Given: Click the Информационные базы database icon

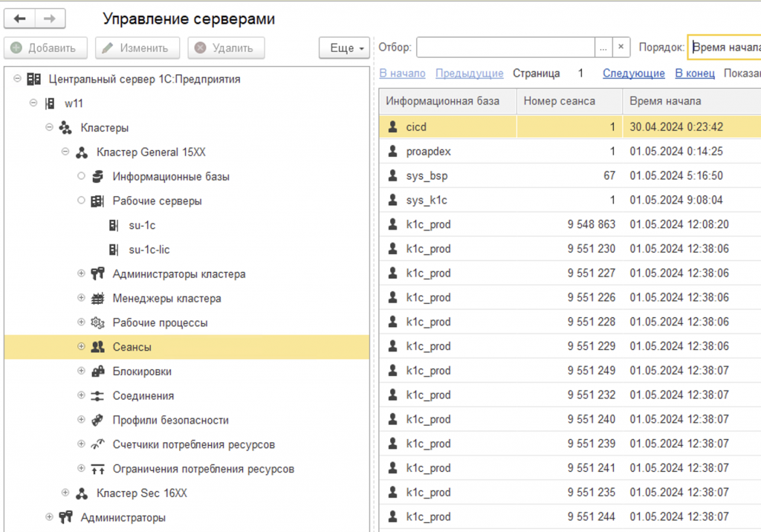Looking at the screenshot, I should click(97, 177).
